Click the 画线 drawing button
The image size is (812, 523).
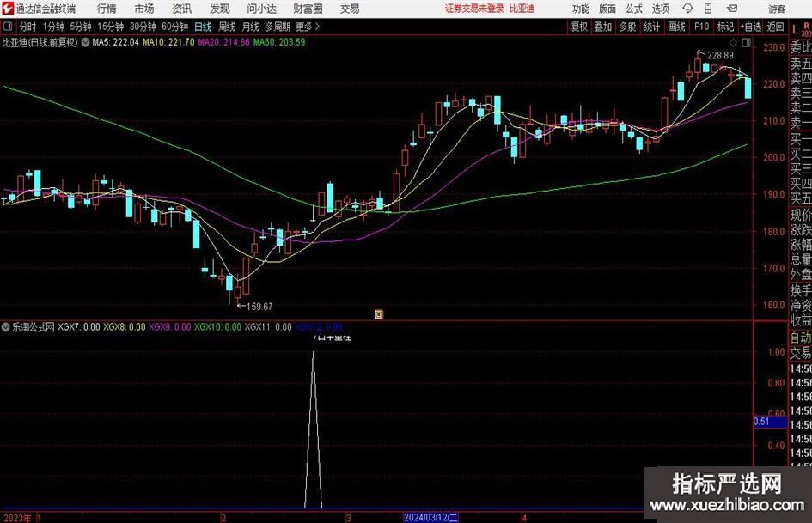pos(676,27)
